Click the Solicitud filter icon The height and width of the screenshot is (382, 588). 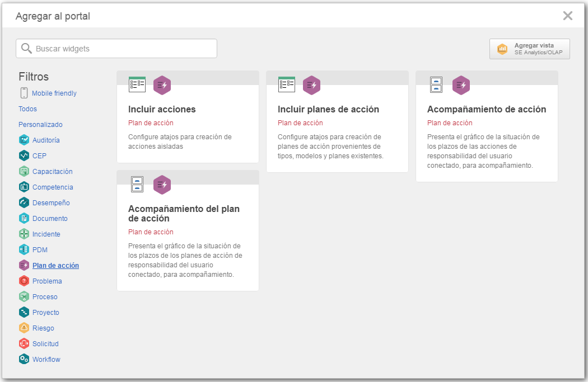click(24, 344)
